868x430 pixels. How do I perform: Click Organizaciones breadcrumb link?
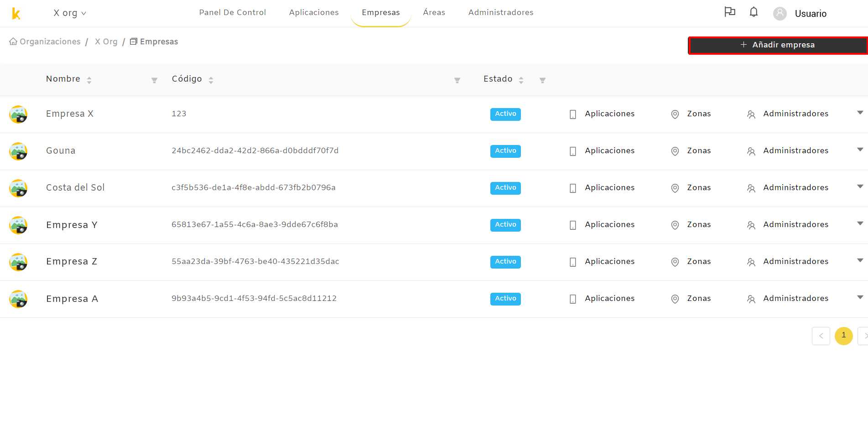click(x=45, y=41)
